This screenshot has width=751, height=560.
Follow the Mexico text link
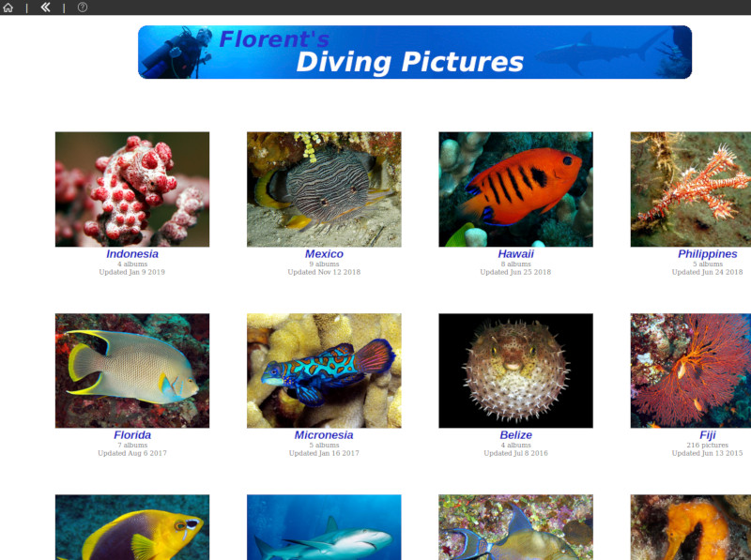point(324,254)
